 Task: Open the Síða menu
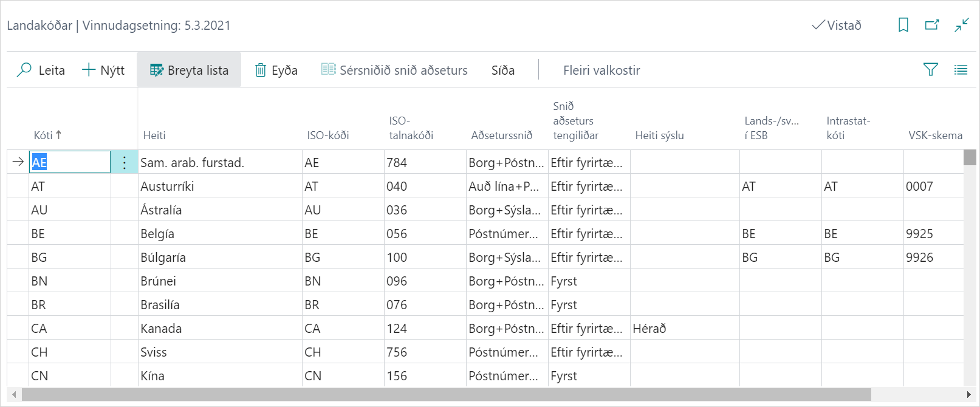pyautogui.click(x=502, y=70)
